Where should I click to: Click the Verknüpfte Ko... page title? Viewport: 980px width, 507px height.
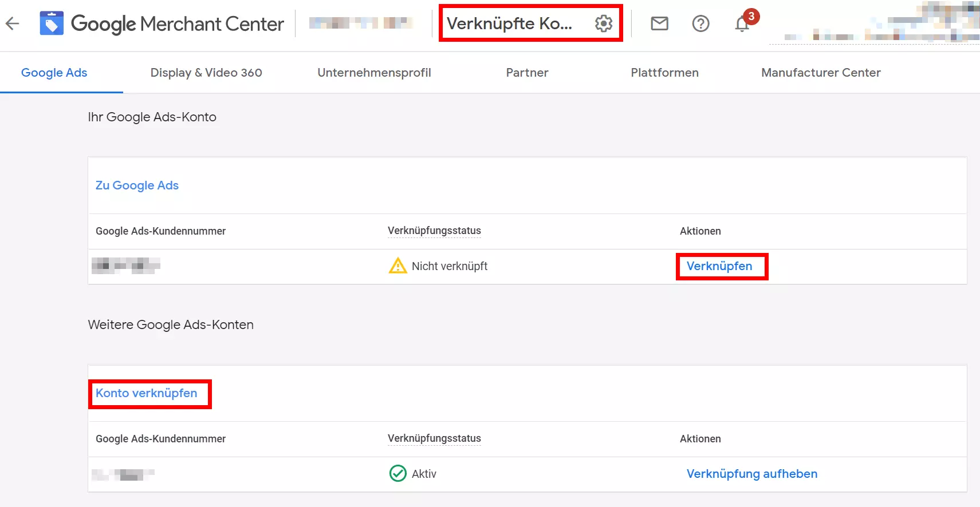pyautogui.click(x=509, y=23)
